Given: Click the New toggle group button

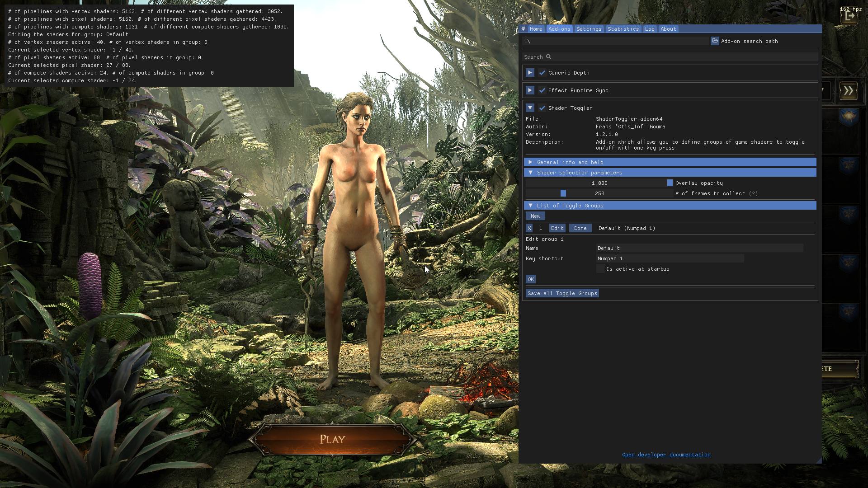Looking at the screenshot, I should [x=536, y=216].
